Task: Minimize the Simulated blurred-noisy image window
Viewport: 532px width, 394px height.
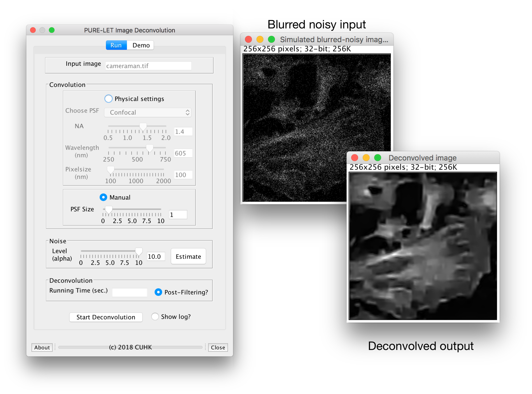Action: pyautogui.click(x=260, y=39)
